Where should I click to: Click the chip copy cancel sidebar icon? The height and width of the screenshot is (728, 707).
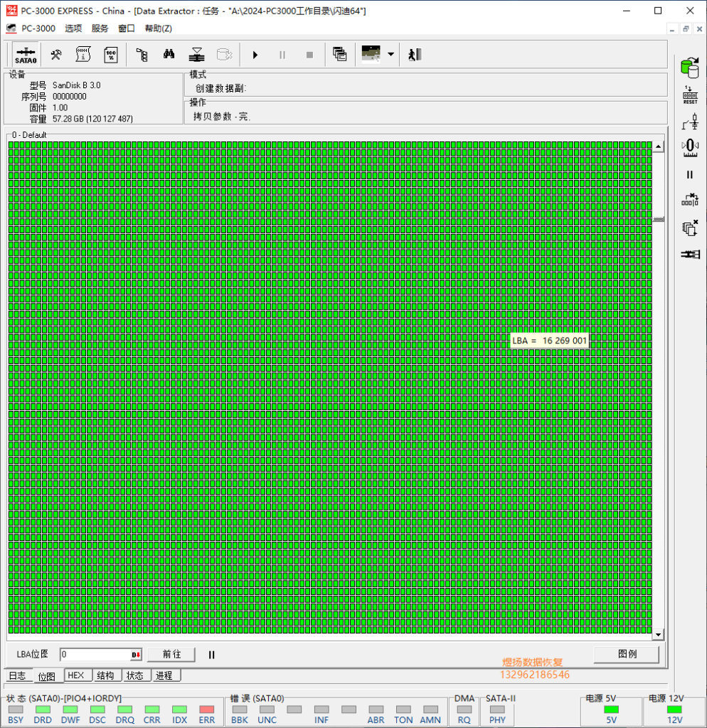pyautogui.click(x=690, y=227)
